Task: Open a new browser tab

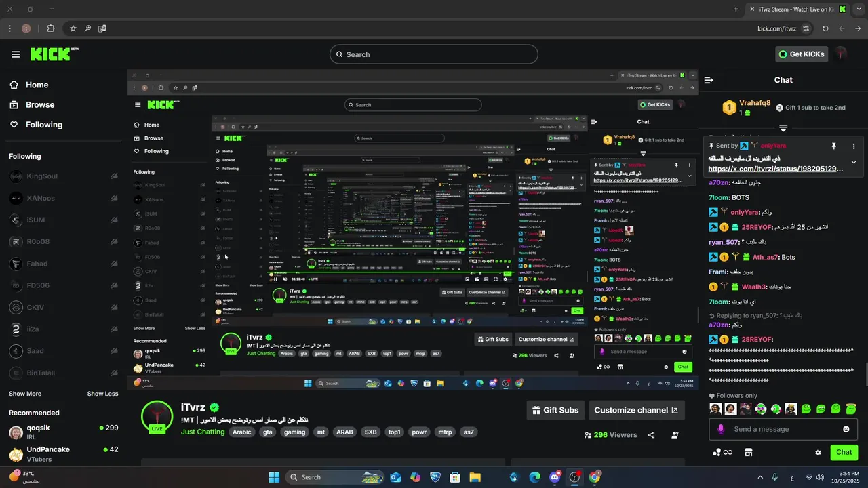Action: [736, 9]
